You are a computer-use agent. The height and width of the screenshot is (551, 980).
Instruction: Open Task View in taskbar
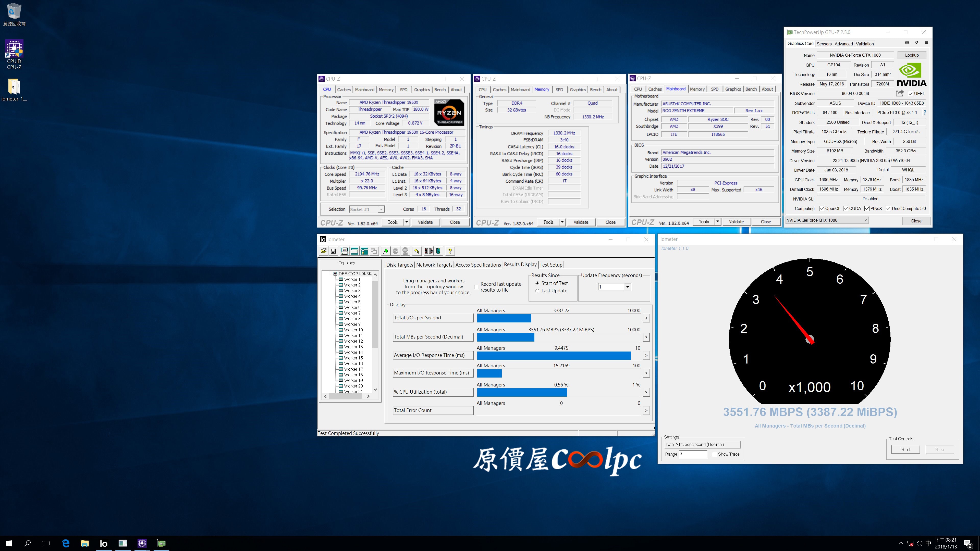pos(46,543)
